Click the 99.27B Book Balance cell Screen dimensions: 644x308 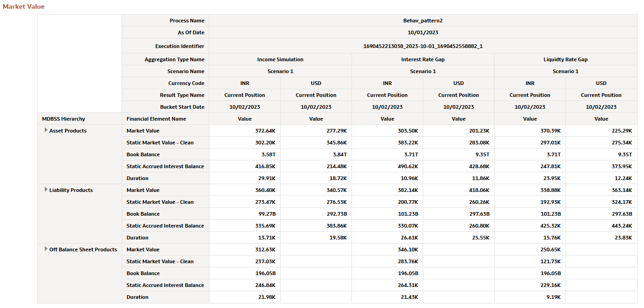click(x=245, y=214)
